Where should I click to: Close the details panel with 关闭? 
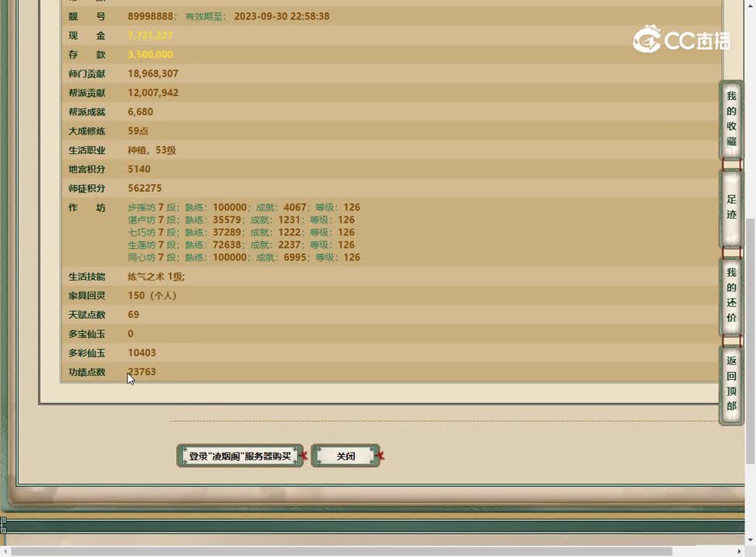346,456
